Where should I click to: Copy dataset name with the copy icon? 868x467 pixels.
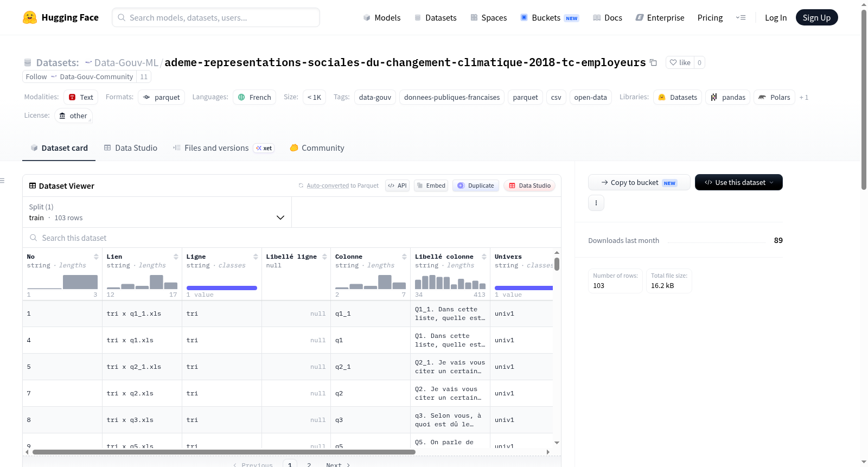653,62
